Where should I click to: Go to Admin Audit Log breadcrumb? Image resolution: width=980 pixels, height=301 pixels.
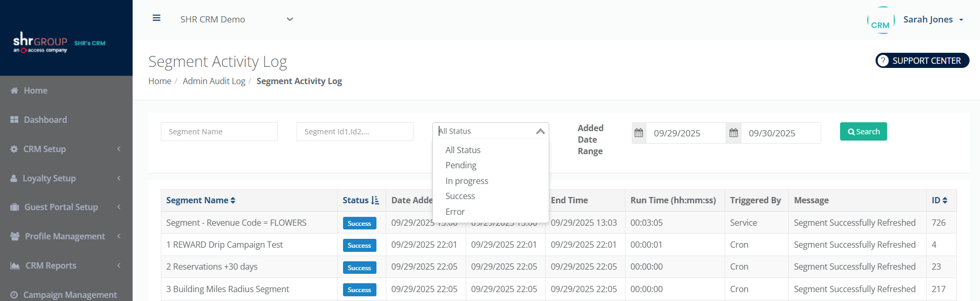coord(214,81)
